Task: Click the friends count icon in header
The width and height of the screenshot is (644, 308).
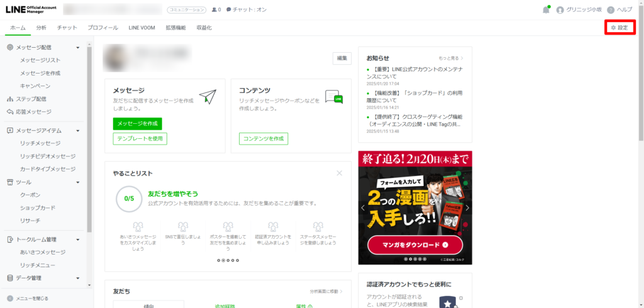Action: tap(214, 9)
